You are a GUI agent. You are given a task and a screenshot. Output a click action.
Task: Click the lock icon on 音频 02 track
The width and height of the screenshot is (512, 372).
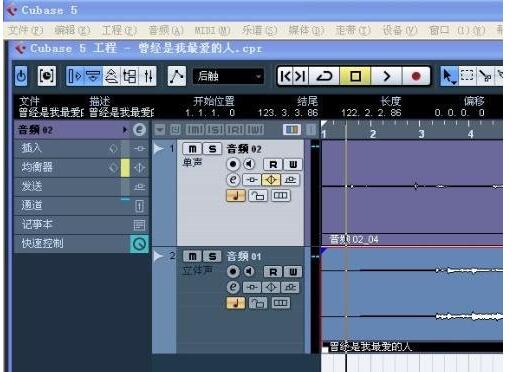coord(258,196)
